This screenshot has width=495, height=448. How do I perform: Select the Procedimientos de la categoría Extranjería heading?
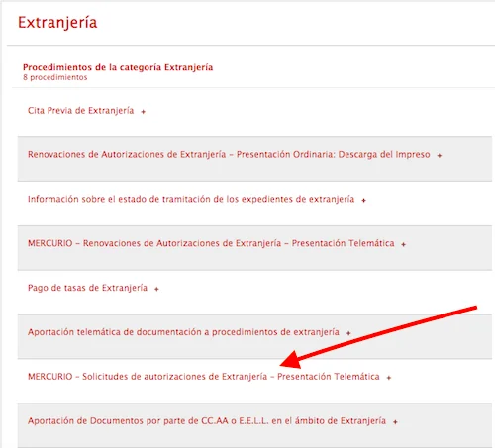[x=118, y=67]
